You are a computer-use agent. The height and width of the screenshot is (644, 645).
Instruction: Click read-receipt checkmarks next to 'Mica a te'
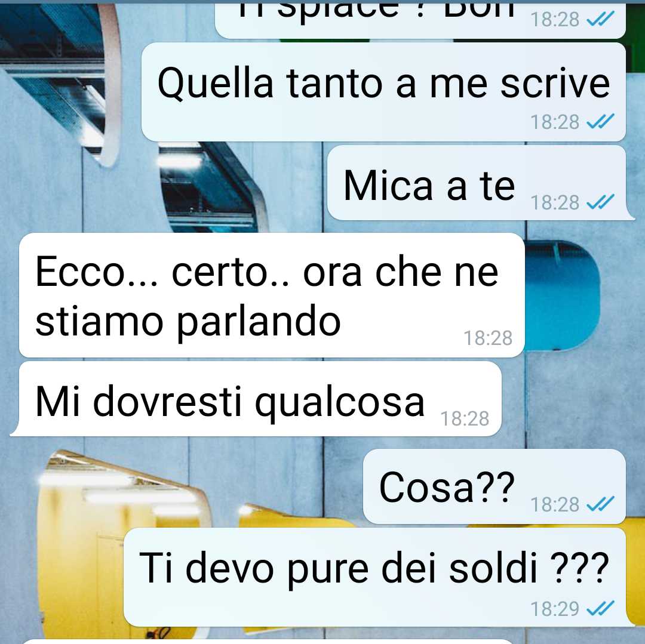601,202
